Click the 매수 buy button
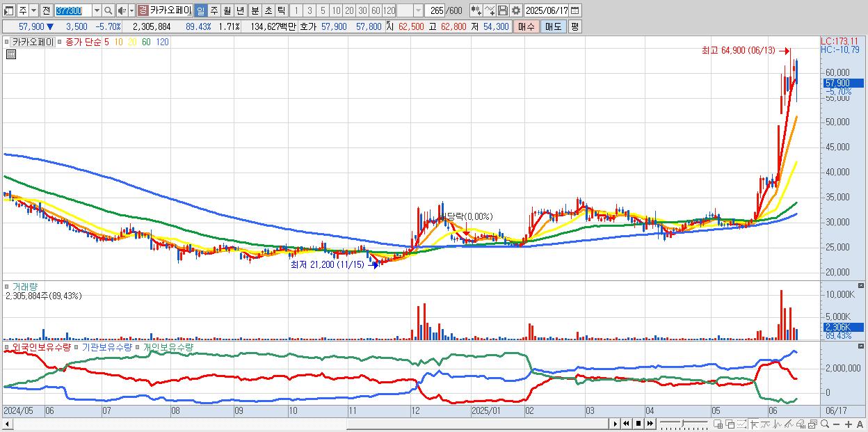This screenshot has height=432, width=868. (527, 26)
